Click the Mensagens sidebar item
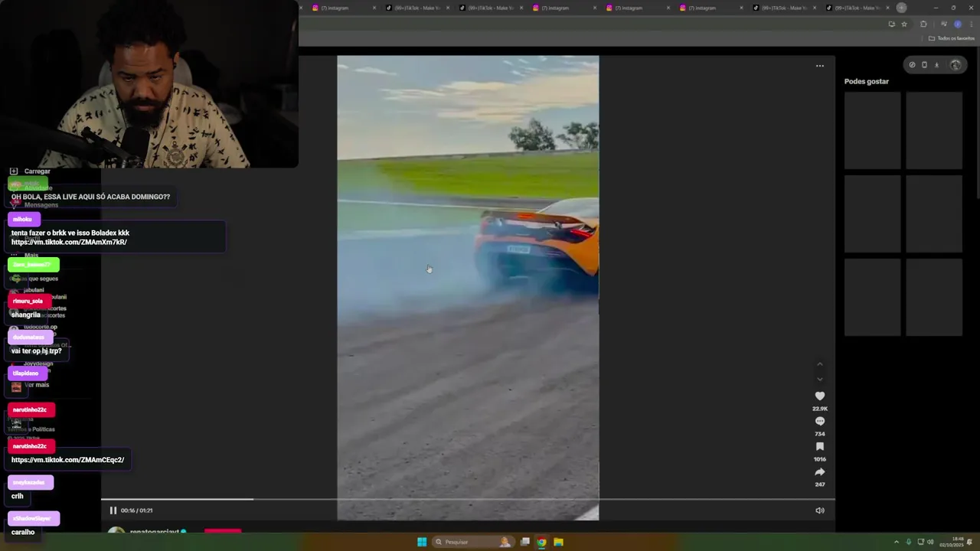The width and height of the screenshot is (980, 551). tap(41, 205)
